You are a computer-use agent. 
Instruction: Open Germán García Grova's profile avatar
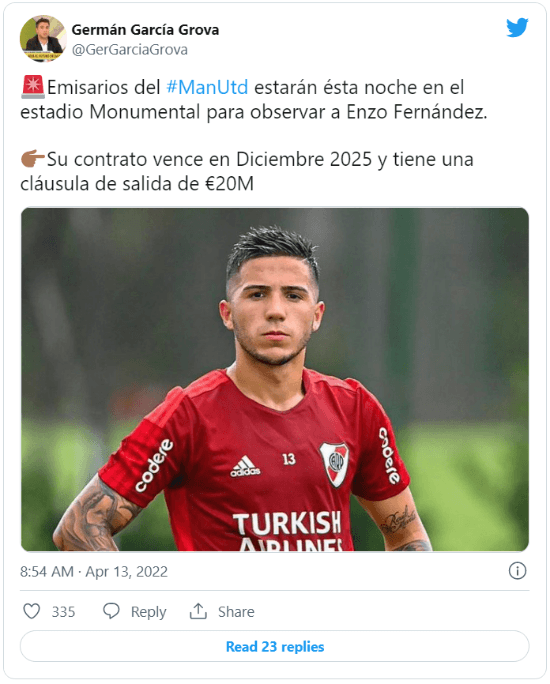[42, 38]
